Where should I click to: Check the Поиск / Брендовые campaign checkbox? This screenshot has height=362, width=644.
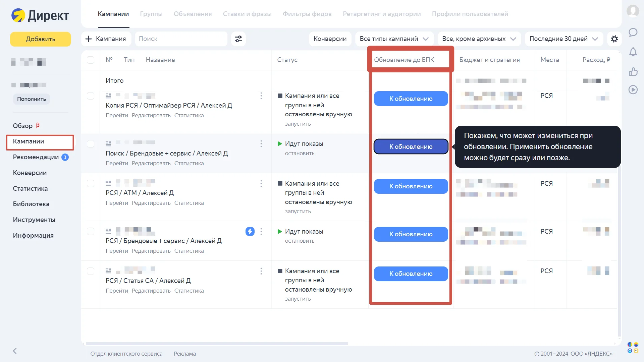[91, 144]
